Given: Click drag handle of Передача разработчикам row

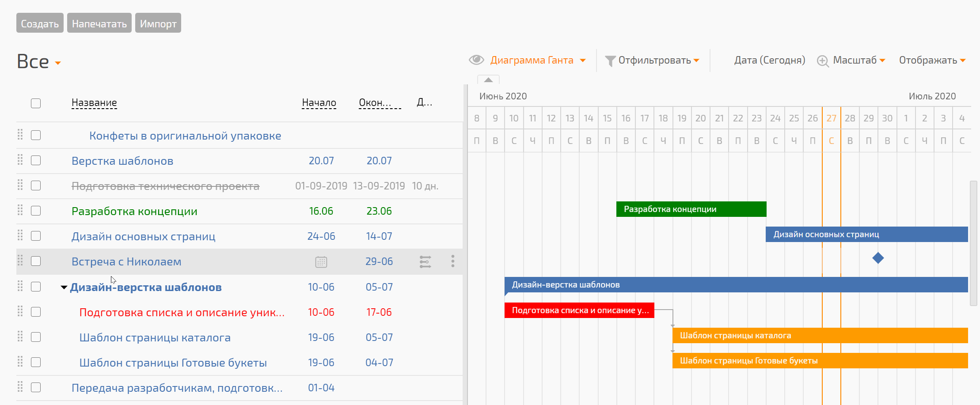Looking at the screenshot, I should point(20,387).
